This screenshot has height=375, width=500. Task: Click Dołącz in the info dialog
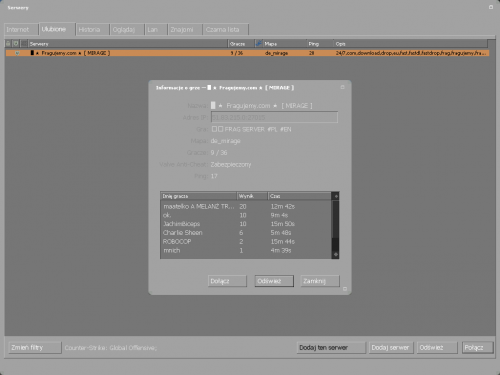tap(227, 281)
